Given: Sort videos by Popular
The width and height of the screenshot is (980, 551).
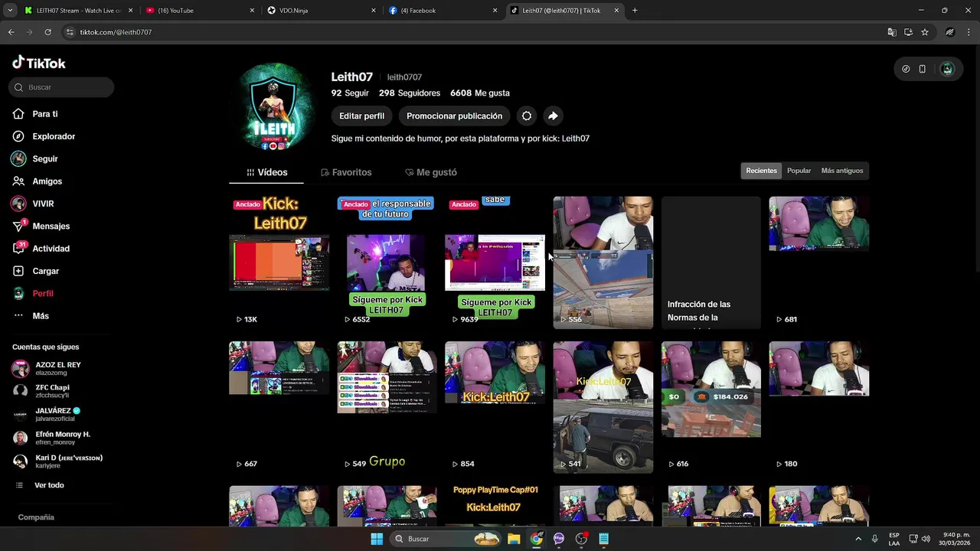Looking at the screenshot, I should pos(799,171).
